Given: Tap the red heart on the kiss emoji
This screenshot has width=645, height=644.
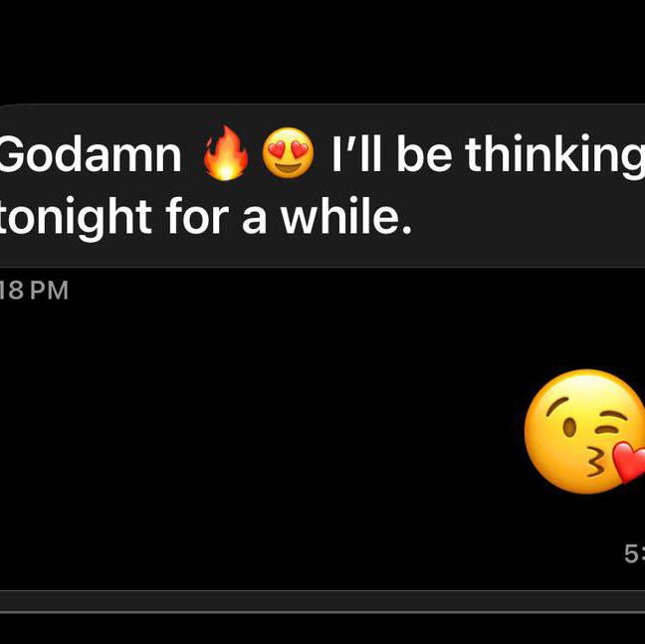Looking at the screenshot, I should coord(629,462).
